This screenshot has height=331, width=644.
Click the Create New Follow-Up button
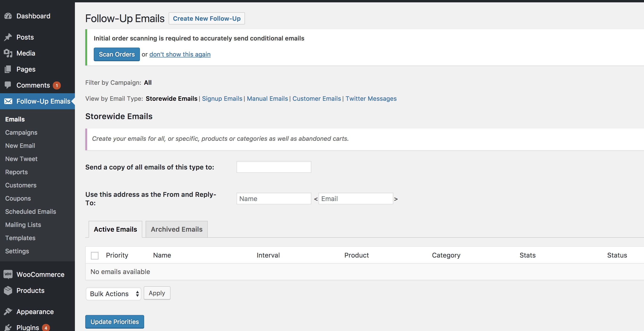(x=207, y=18)
